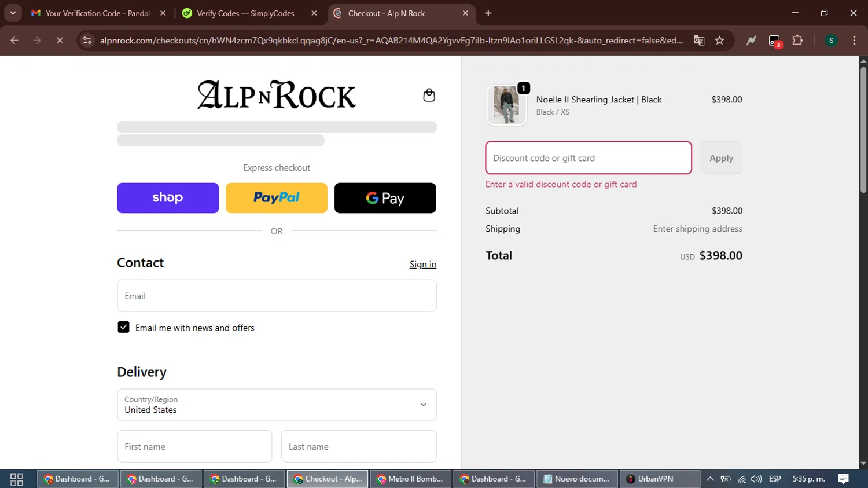Choose Google Pay express checkout

385,198
